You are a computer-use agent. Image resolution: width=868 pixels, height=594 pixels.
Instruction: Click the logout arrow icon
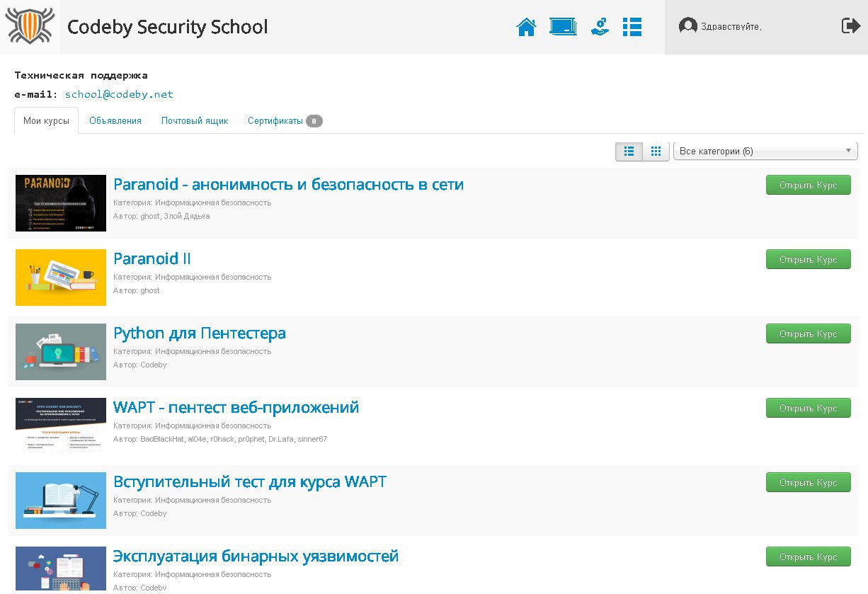850,26
